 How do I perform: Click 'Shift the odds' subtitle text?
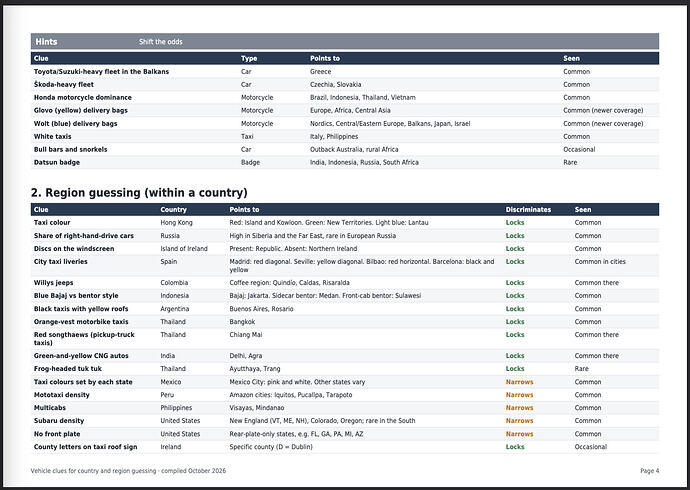pos(161,42)
